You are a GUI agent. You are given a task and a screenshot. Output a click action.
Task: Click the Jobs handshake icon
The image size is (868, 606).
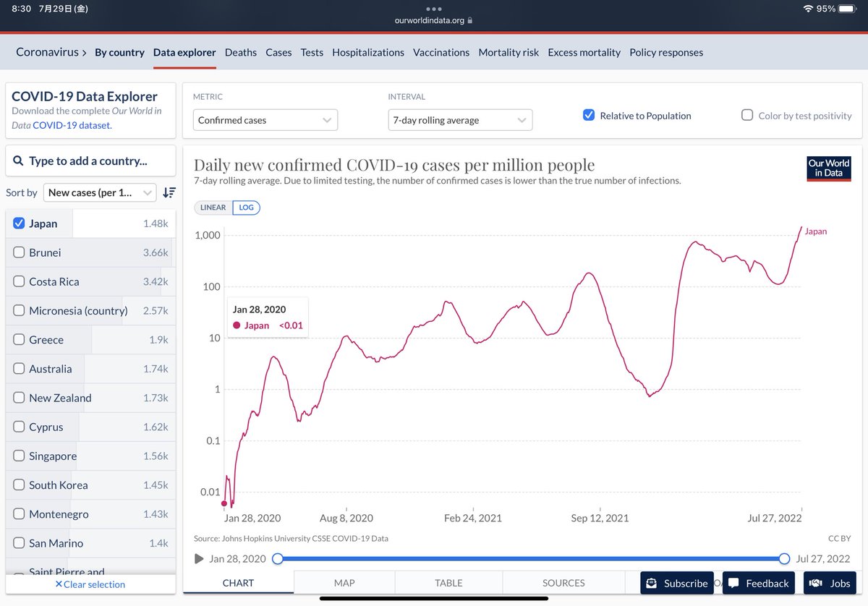(x=817, y=583)
